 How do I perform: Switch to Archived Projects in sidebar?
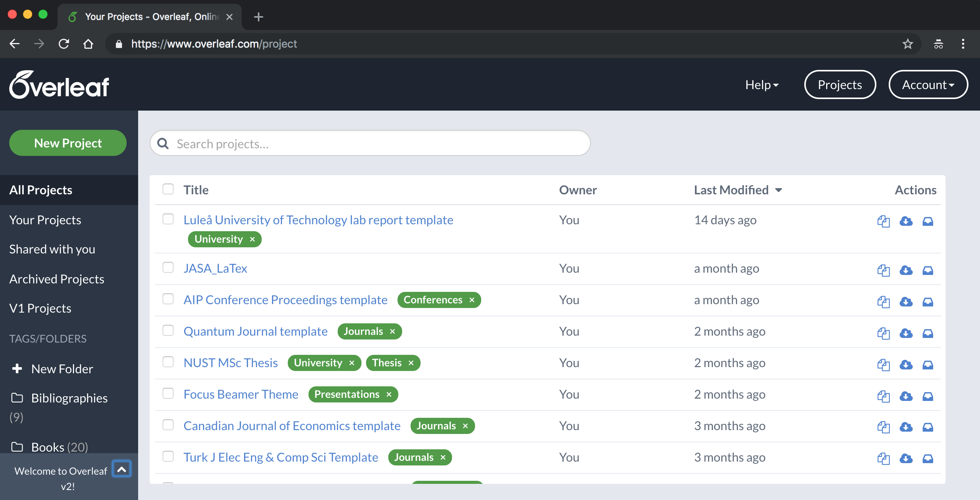57,279
